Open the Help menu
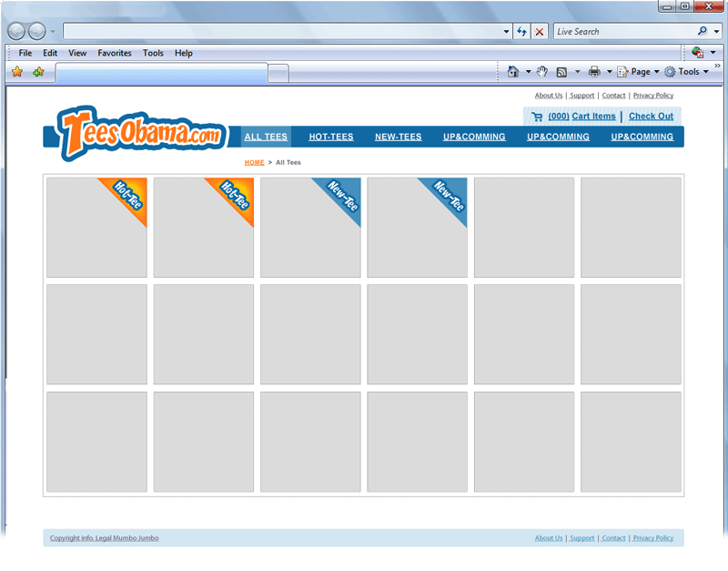728x571 pixels. [x=184, y=53]
